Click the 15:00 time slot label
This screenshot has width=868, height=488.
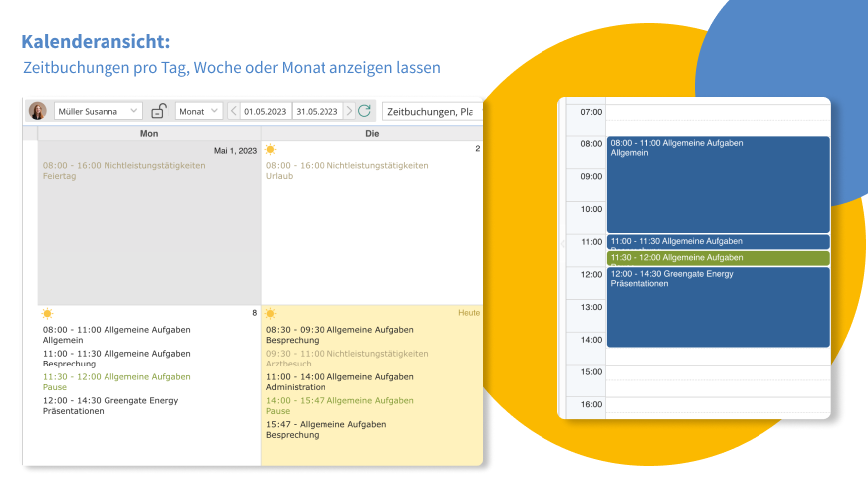(591, 372)
